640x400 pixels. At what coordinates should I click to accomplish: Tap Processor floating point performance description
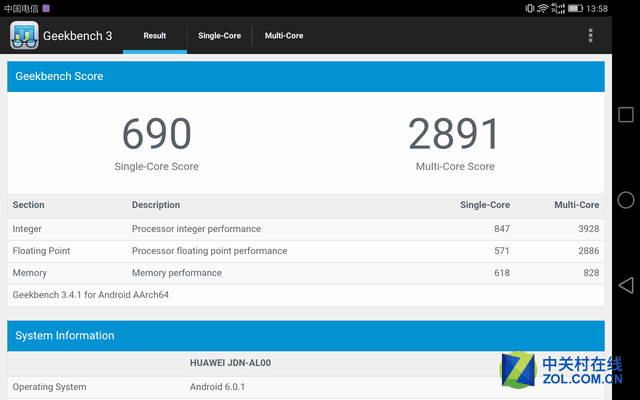click(209, 251)
